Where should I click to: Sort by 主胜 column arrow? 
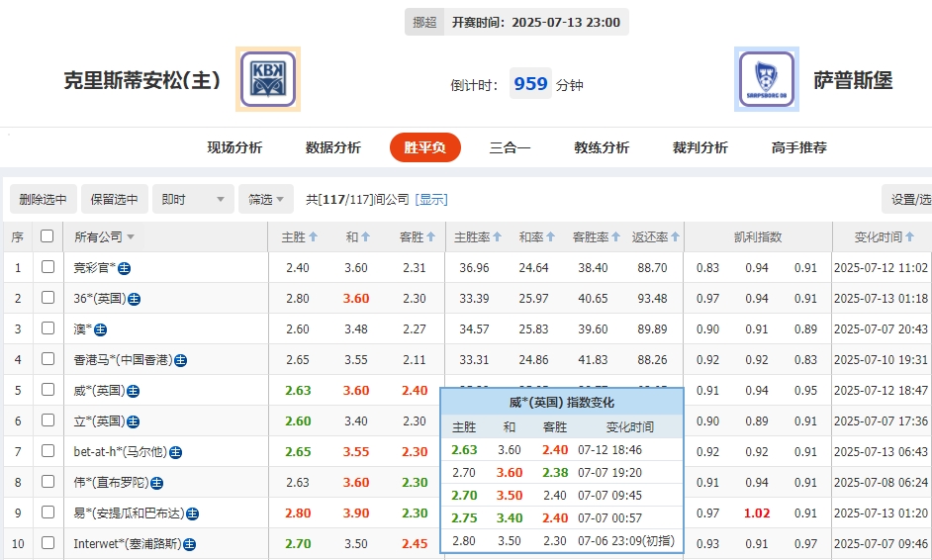tap(313, 237)
